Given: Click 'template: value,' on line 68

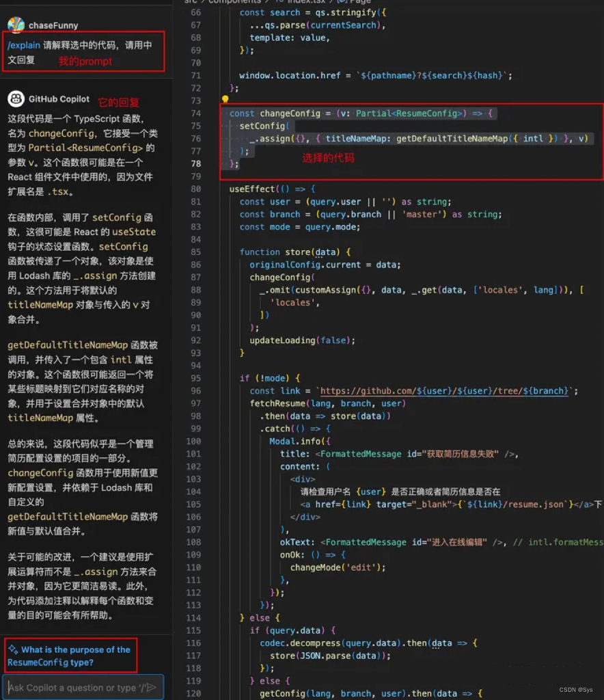Looking at the screenshot, I should tap(290, 38).
